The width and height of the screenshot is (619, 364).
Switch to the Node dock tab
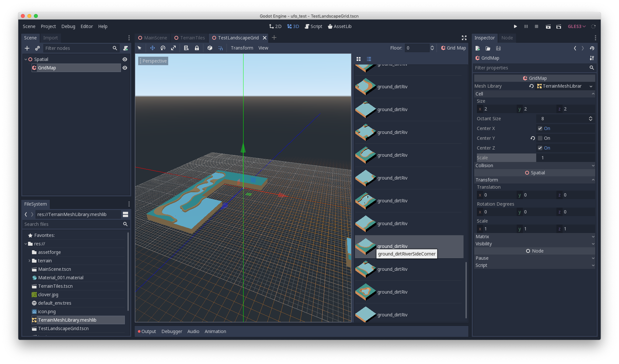click(x=507, y=38)
